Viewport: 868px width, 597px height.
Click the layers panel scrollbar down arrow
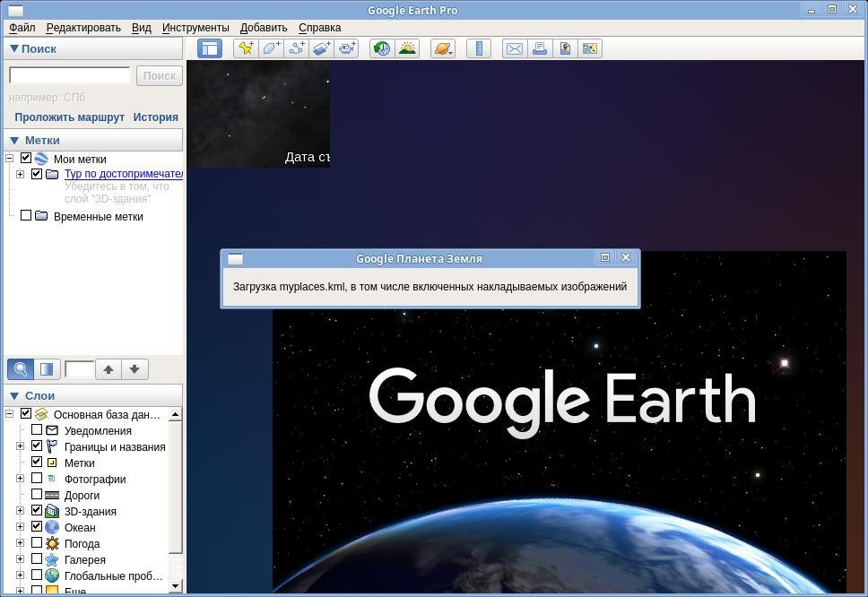pos(176,585)
